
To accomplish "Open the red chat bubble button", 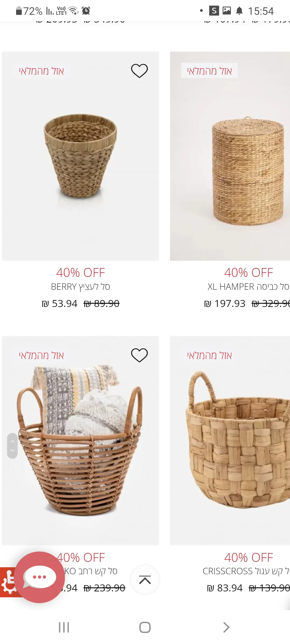I will point(39,577).
